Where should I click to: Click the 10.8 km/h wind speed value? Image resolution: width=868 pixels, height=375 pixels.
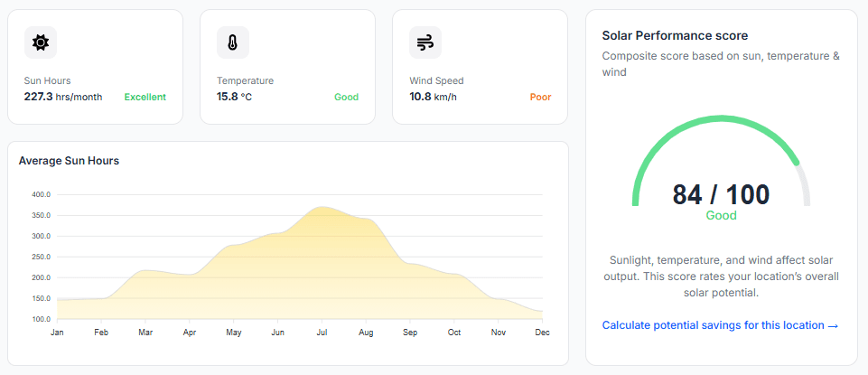point(433,97)
